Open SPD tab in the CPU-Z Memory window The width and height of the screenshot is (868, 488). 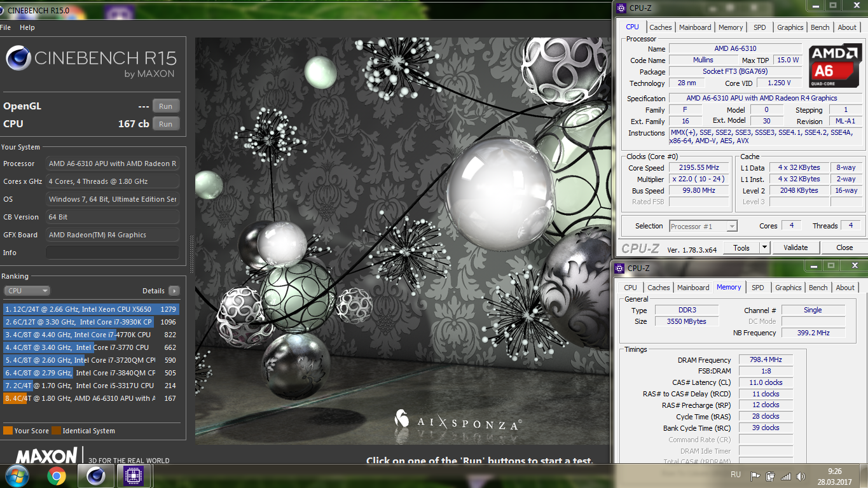point(757,288)
